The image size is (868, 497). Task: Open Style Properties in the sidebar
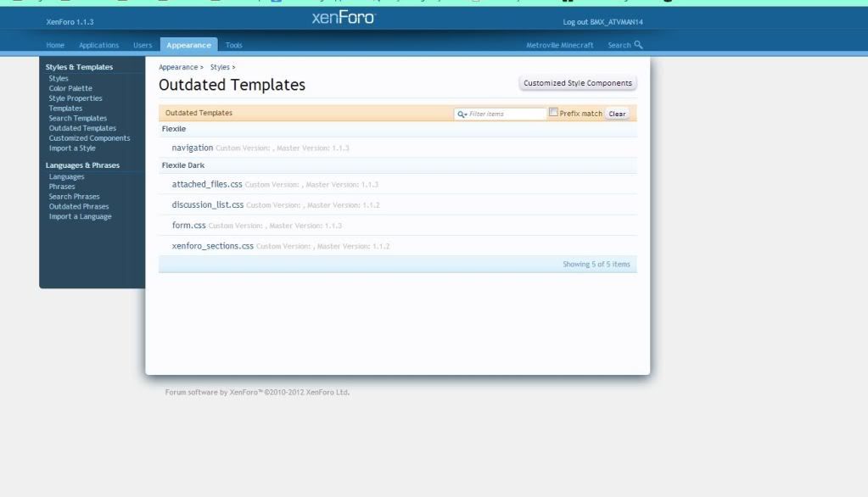pos(76,98)
